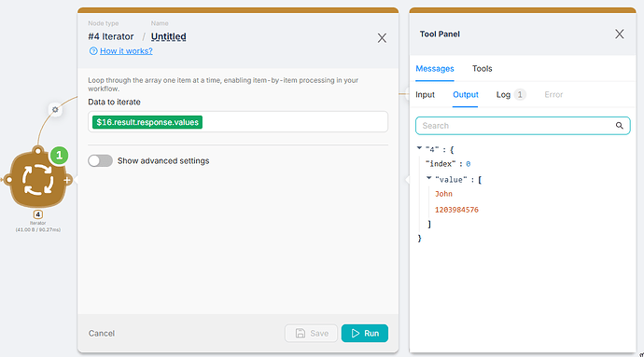Click the input connector dot on Iterator node

8,180
